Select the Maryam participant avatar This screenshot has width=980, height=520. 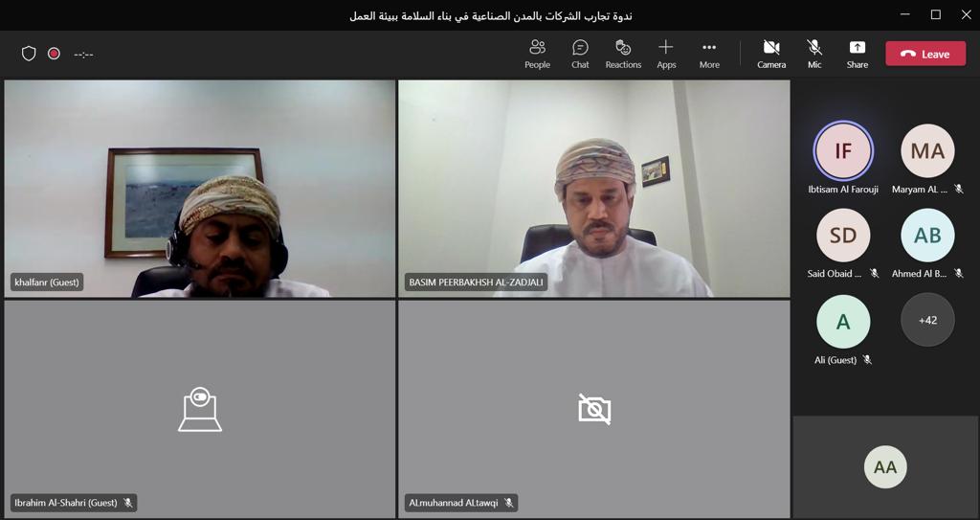pos(927,151)
